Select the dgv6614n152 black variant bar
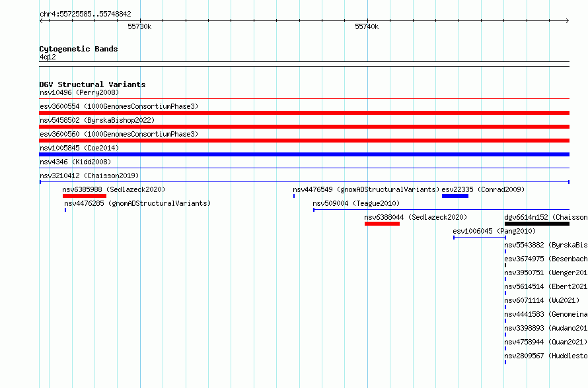Screen dimensions: 588x388 click(x=537, y=224)
